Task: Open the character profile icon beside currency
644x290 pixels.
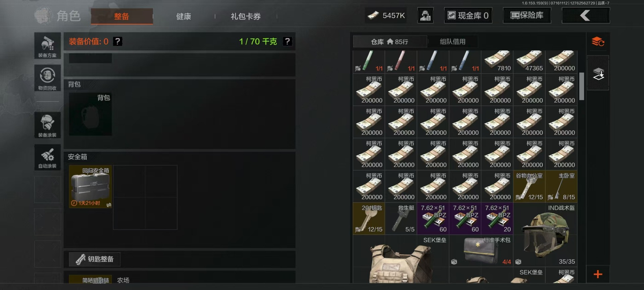Action: pyautogui.click(x=425, y=15)
